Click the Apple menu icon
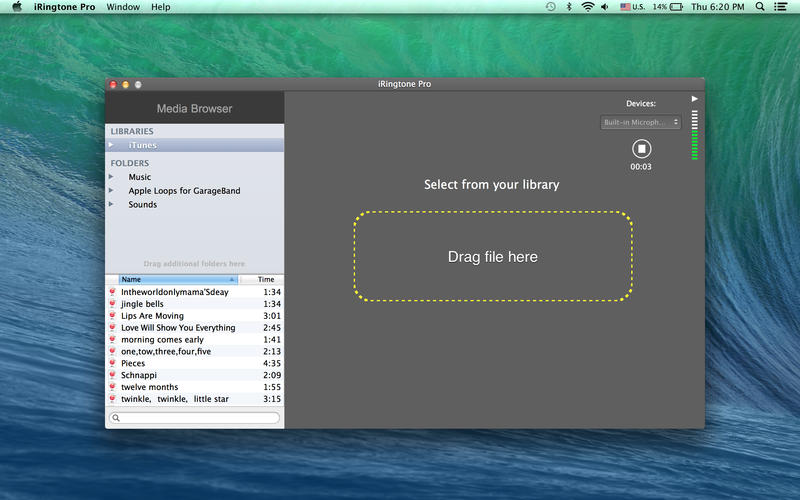This screenshot has width=800, height=500. point(17,7)
